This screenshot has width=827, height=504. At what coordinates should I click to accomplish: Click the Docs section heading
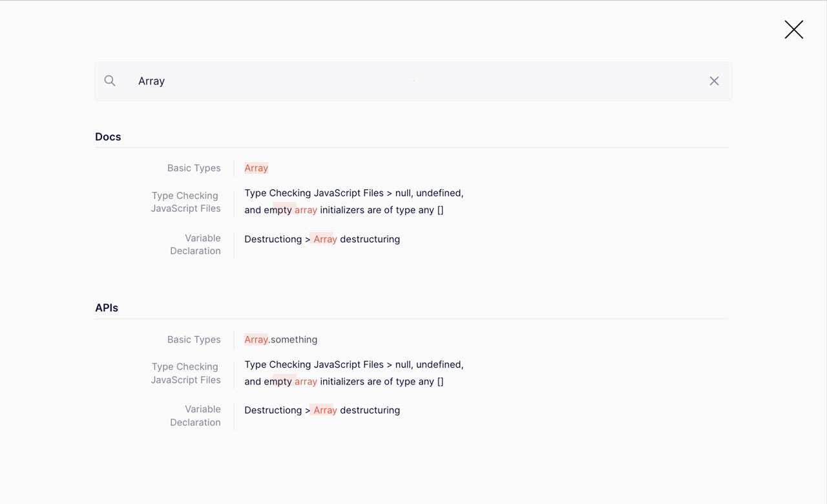pos(108,137)
